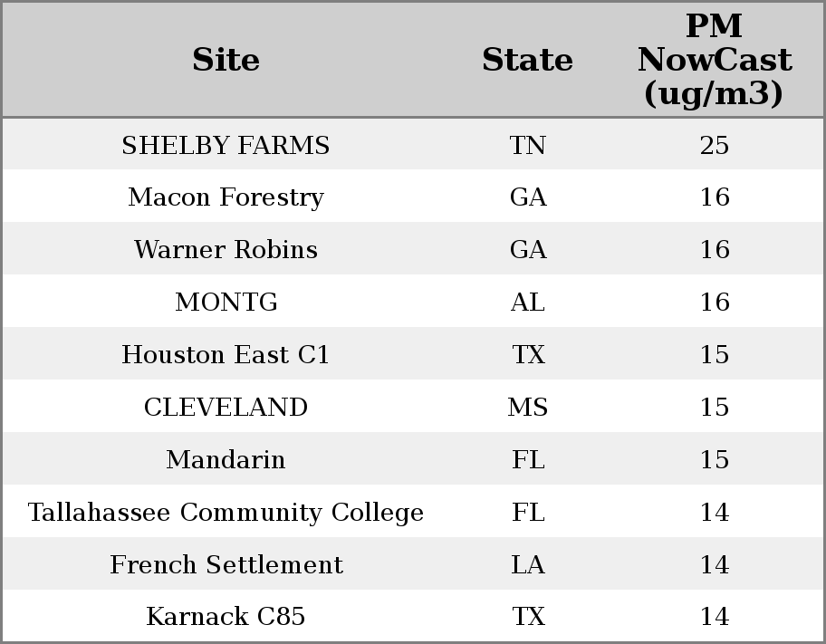Viewport: 826px width, 644px height.
Task: Click the PM value for Mandarin
Action: (x=715, y=459)
